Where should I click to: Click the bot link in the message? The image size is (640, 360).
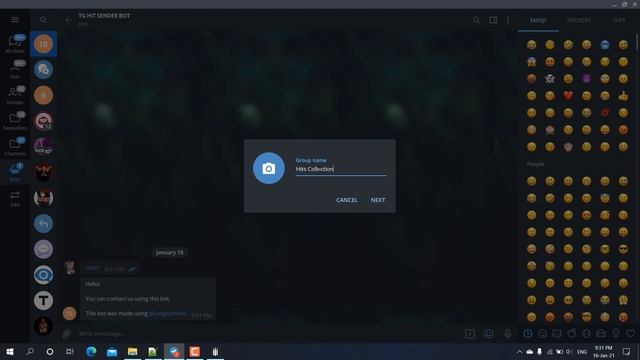click(x=168, y=313)
